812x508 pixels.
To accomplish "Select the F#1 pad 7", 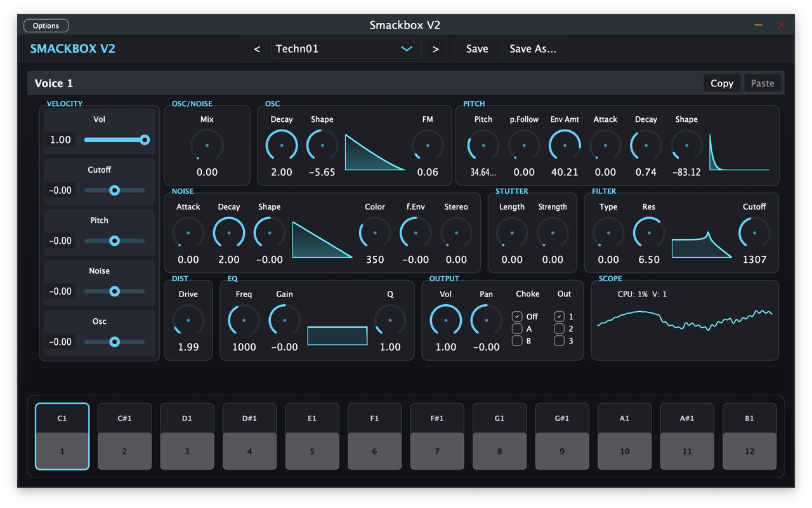I will [437, 436].
